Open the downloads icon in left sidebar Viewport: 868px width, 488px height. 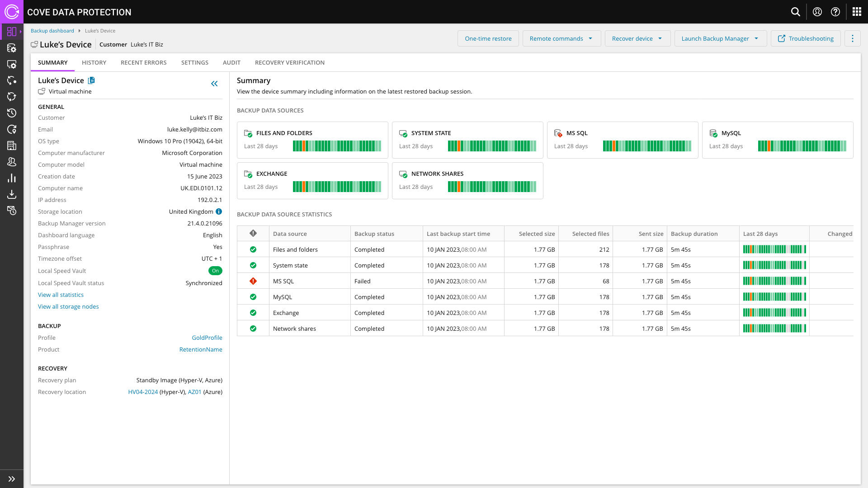(12, 194)
